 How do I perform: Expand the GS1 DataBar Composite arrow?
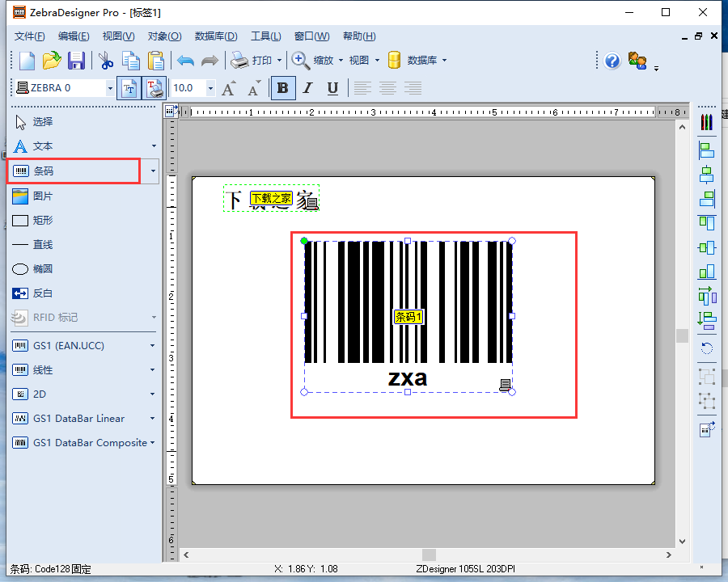pyautogui.click(x=153, y=443)
